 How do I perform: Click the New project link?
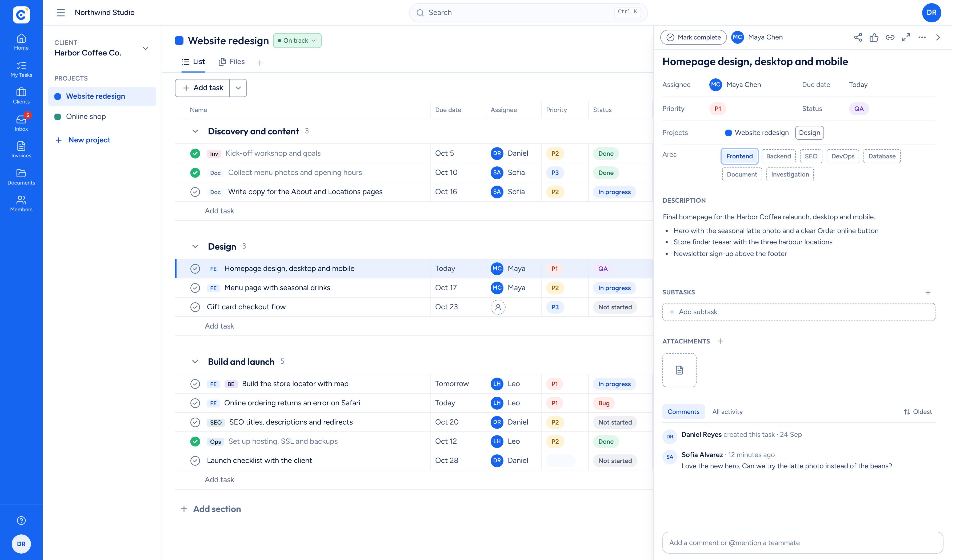pyautogui.click(x=83, y=140)
